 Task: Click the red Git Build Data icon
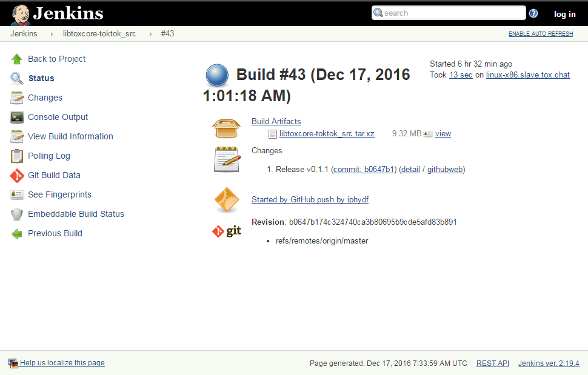pos(17,175)
